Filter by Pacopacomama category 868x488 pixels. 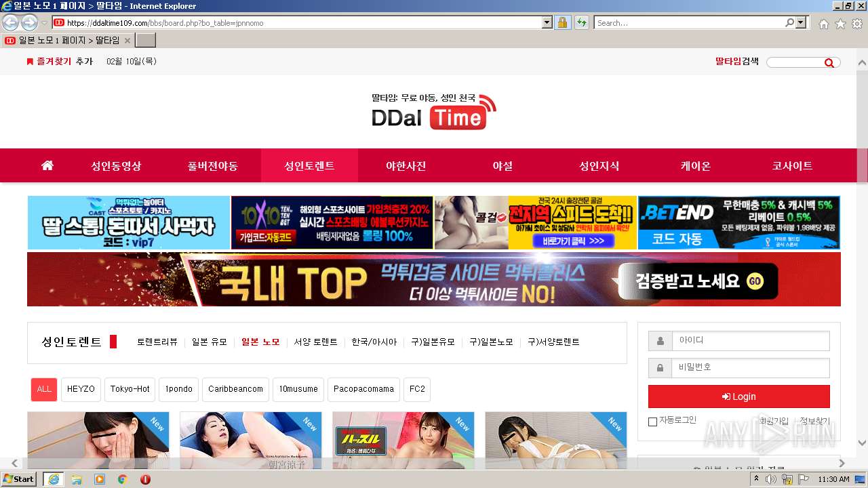pos(363,389)
